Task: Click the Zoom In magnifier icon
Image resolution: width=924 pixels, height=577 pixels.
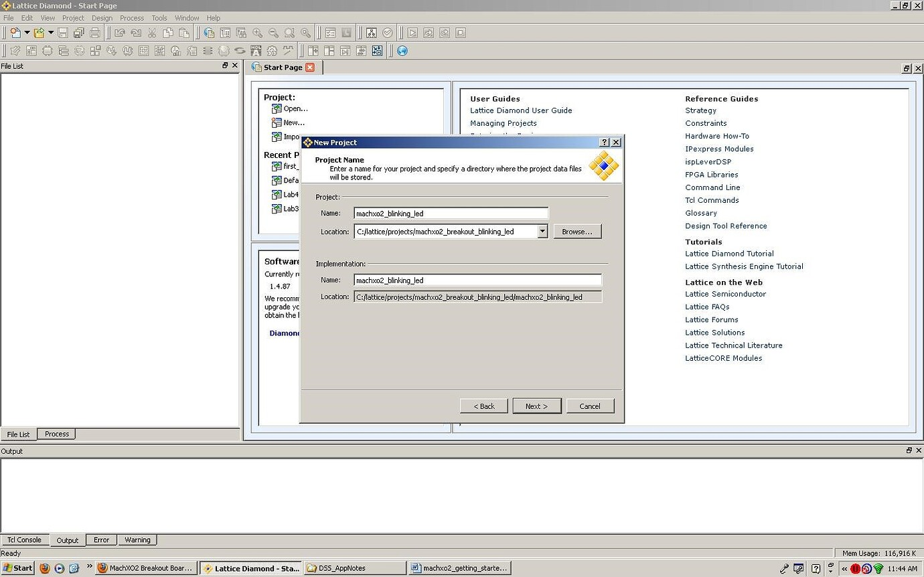Action: pos(257,33)
